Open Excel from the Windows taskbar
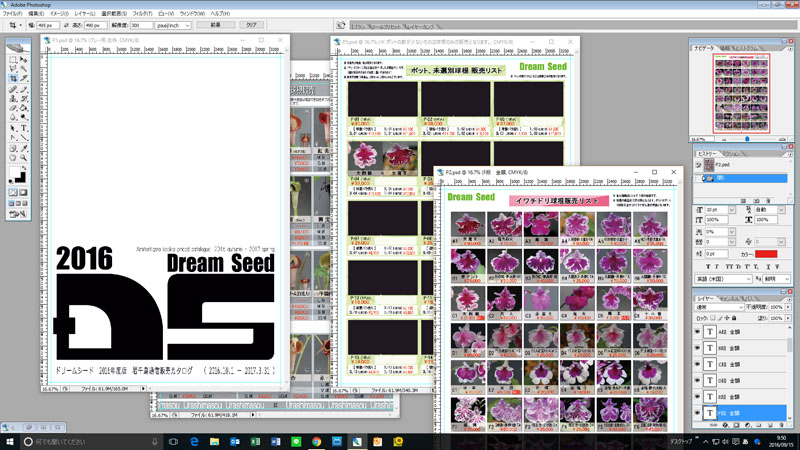Viewport: 800px width, 450px height. coord(255,441)
